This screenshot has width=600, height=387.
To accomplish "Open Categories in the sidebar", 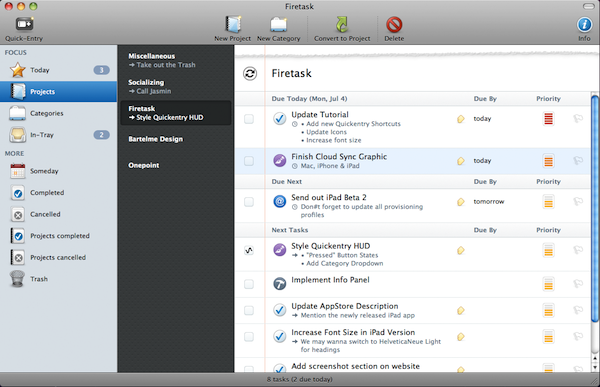I will click(x=58, y=113).
